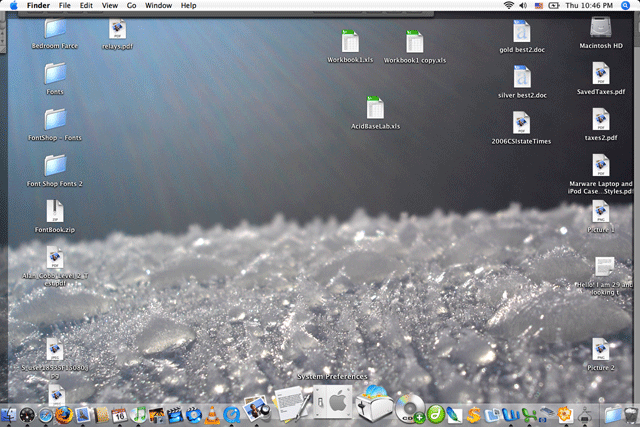Open the View menu
The height and width of the screenshot is (427, 640).
tap(109, 5)
